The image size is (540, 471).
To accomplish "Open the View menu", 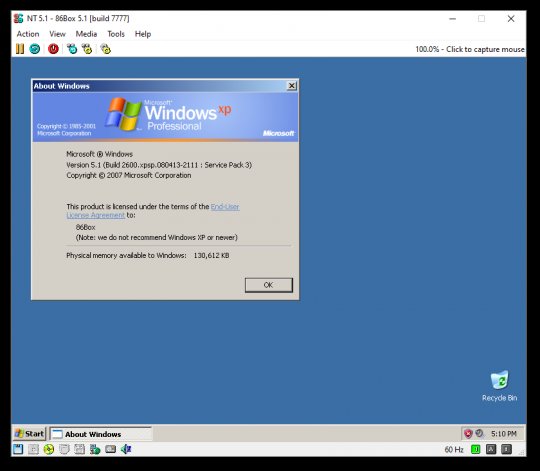I will click(x=57, y=34).
